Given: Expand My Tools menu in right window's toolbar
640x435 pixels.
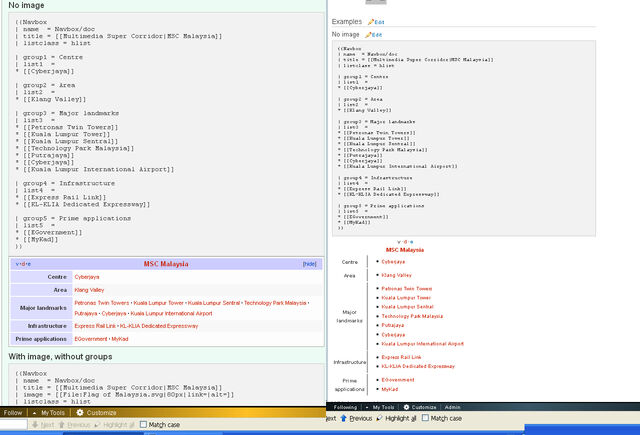Looking at the screenshot, I should 380,407.
